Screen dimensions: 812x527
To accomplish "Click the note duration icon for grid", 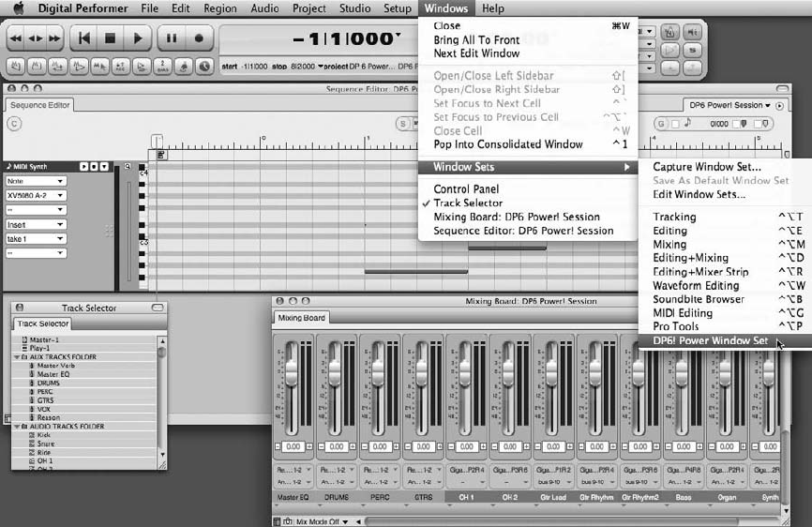I will coord(687,123).
